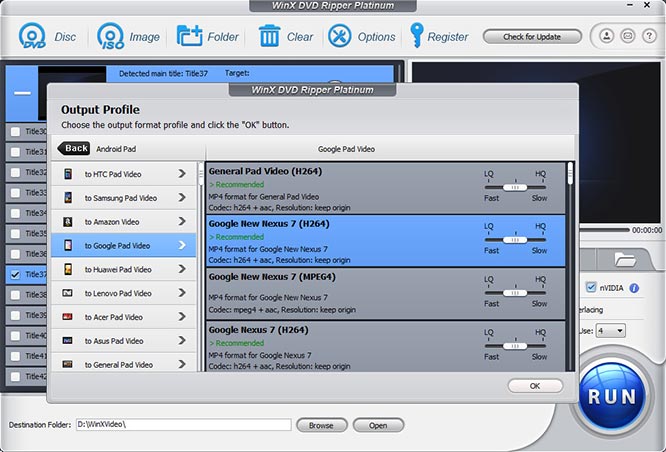This screenshot has width=666, height=452.
Task: Open the Folder source icon
Action: pyautogui.click(x=189, y=36)
